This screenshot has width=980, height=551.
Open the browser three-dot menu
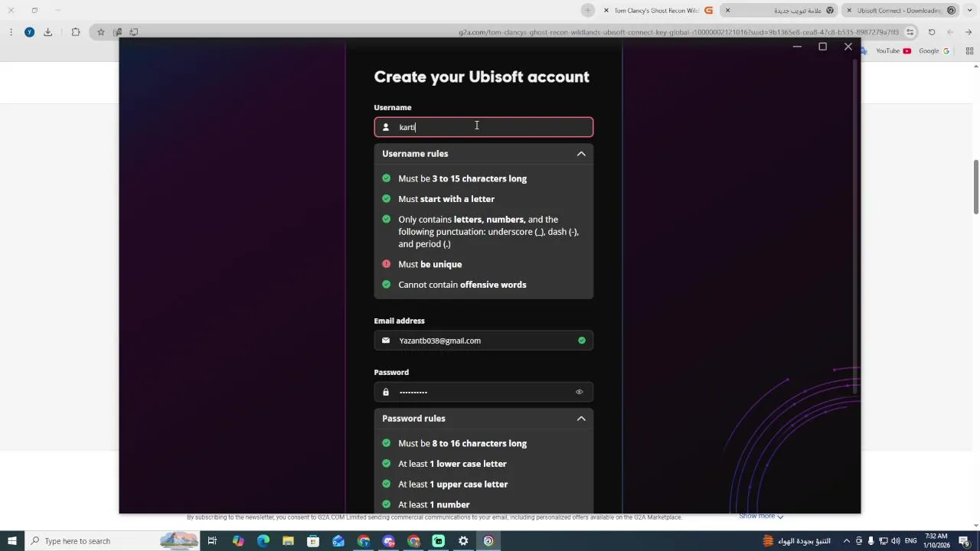[x=11, y=32]
